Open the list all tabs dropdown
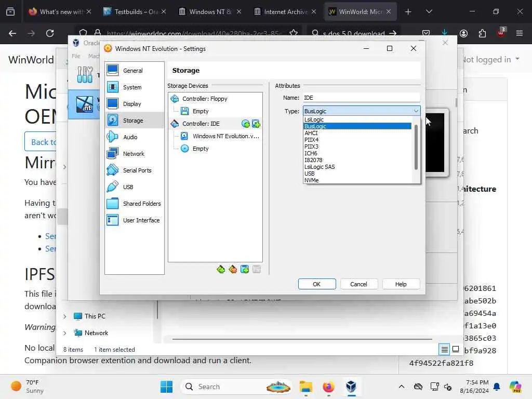 pos(429,12)
